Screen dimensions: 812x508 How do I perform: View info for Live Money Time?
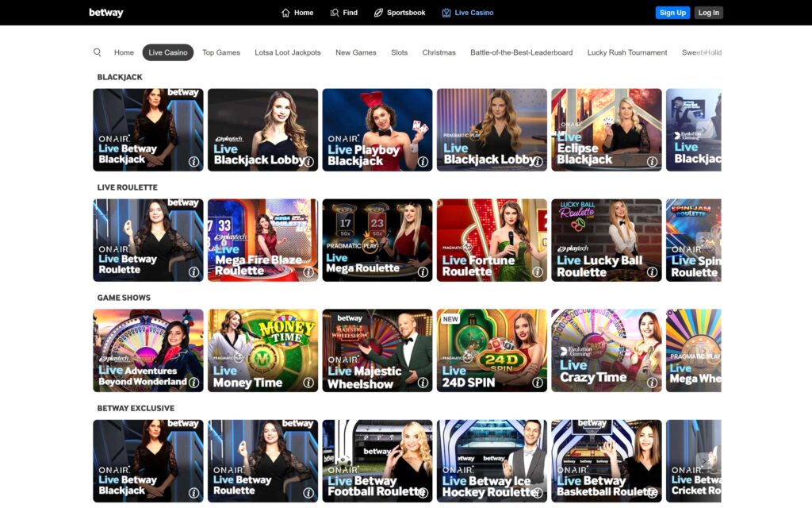308,383
